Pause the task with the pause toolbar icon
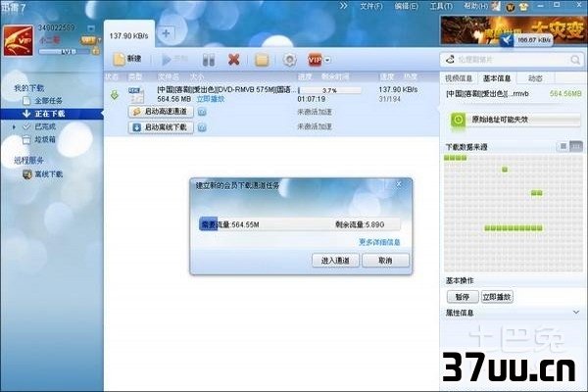The width and height of the screenshot is (588, 392). pyautogui.click(x=209, y=59)
